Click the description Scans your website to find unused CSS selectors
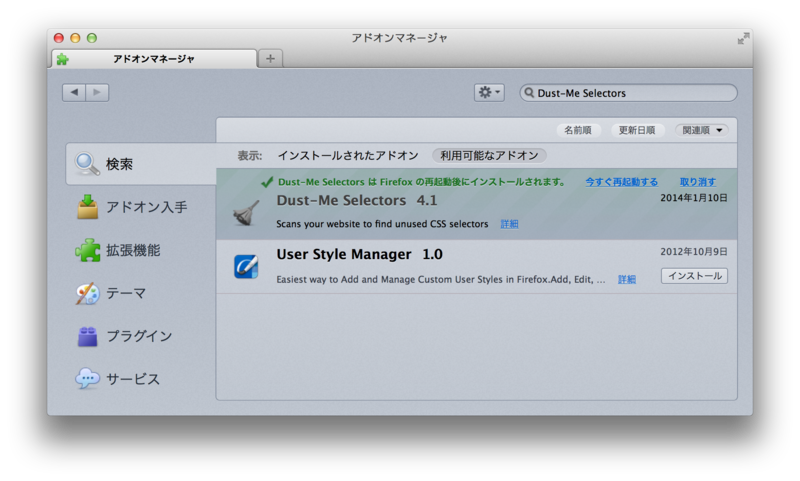 (x=382, y=224)
